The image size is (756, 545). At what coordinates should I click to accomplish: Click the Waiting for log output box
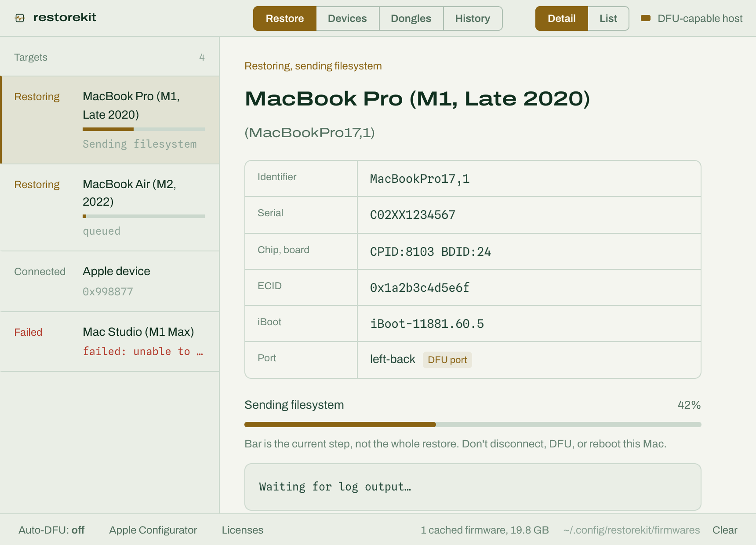tap(473, 487)
